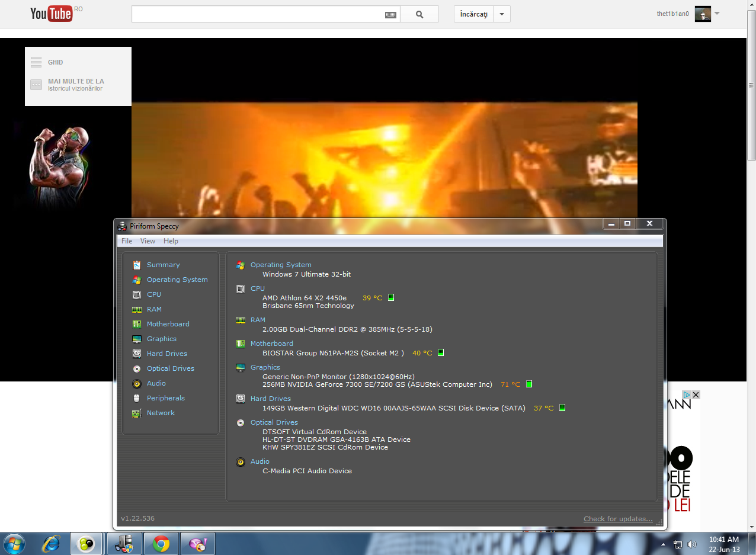Click the Încărcați upload button
Image resolution: width=756 pixels, height=555 pixels.
point(473,14)
